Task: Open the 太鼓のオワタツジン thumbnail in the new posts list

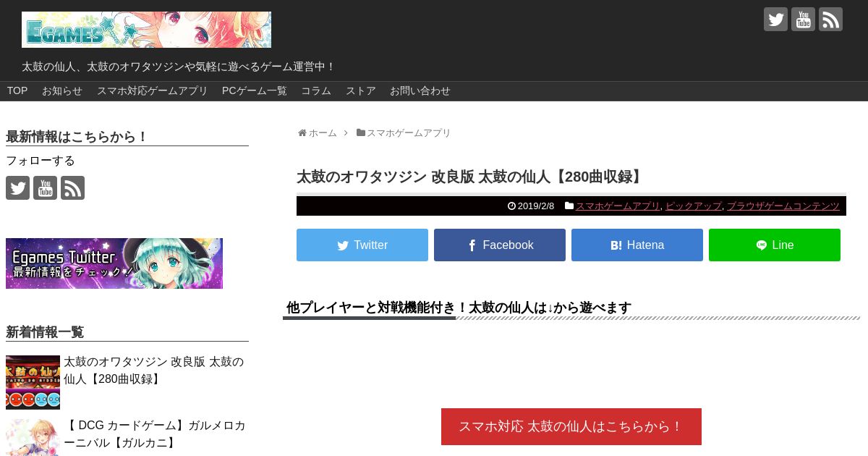Action: 33,382
